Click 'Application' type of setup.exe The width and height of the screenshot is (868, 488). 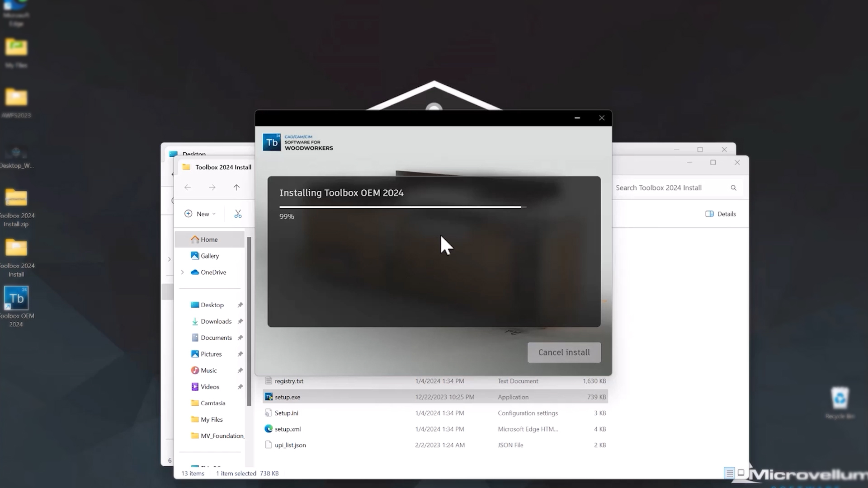[513, 397]
